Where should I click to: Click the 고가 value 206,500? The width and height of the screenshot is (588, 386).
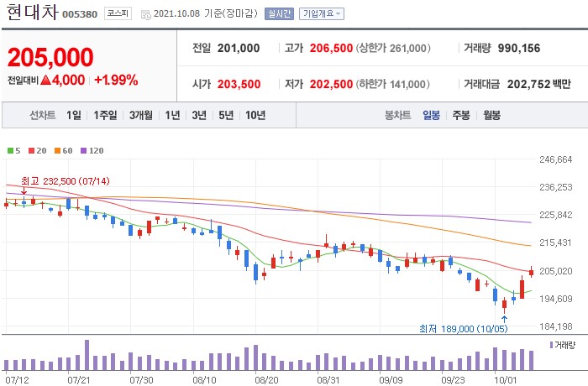(331, 48)
